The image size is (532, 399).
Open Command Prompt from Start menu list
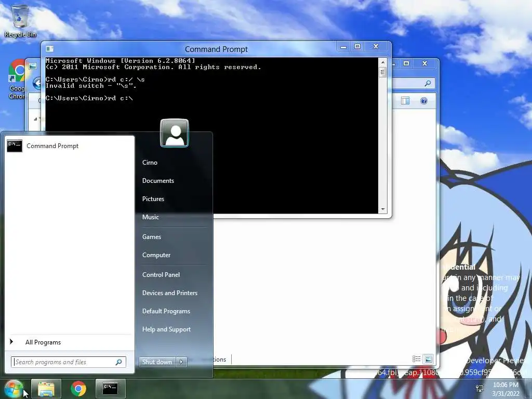click(x=70, y=146)
